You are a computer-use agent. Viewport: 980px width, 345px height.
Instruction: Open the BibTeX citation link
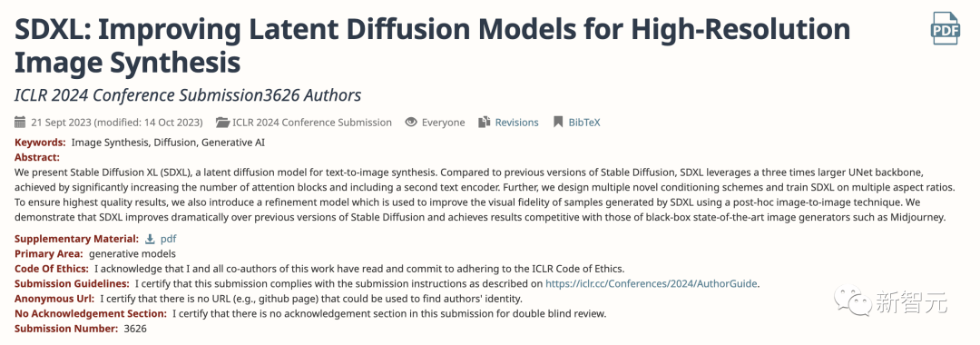click(583, 123)
